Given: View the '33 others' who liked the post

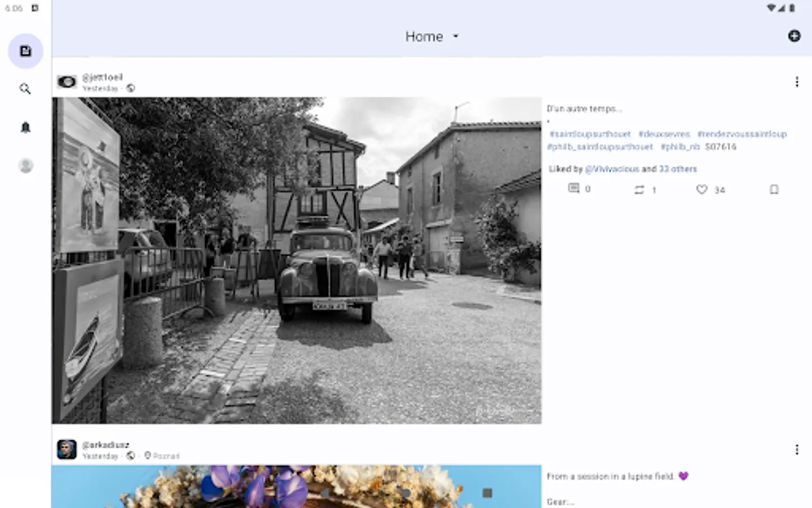Looking at the screenshot, I should [x=678, y=169].
